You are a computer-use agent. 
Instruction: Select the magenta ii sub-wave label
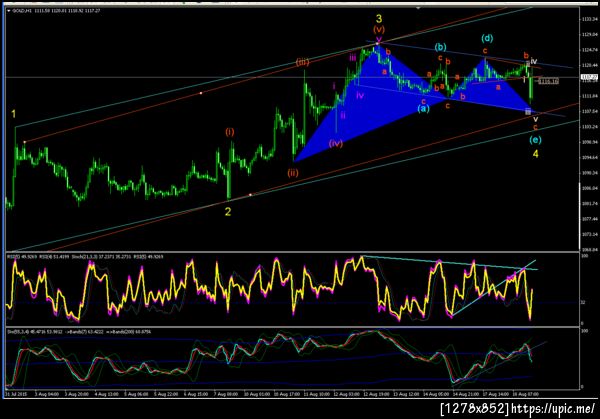pos(343,115)
